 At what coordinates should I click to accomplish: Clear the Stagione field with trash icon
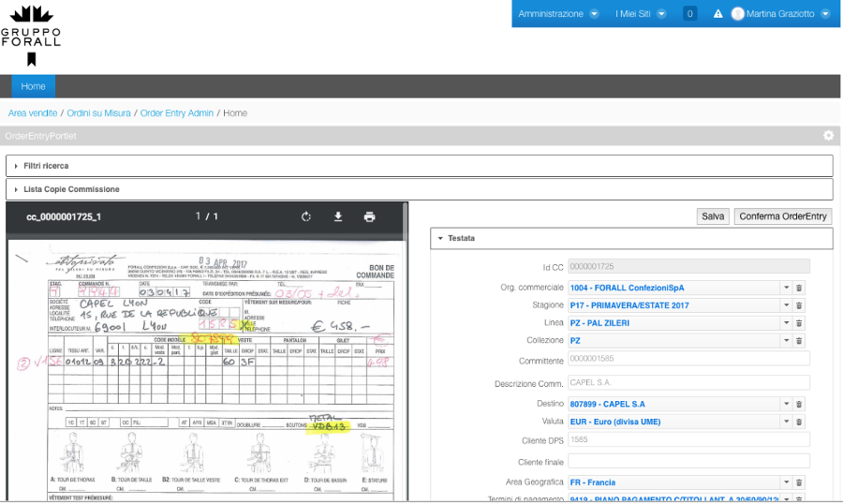[799, 305]
